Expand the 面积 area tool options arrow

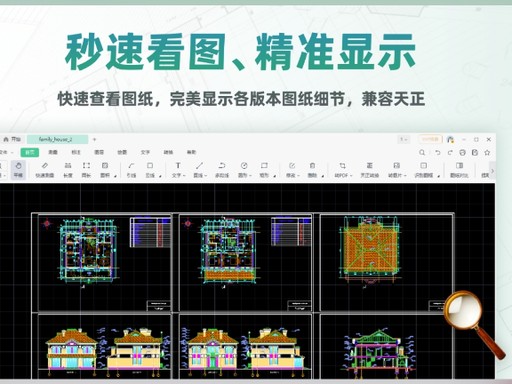(x=116, y=176)
